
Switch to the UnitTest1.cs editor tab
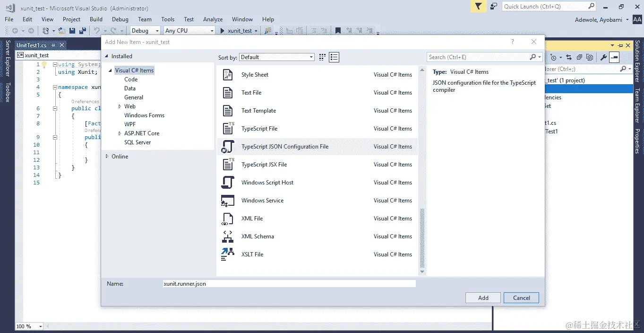[x=32, y=45]
